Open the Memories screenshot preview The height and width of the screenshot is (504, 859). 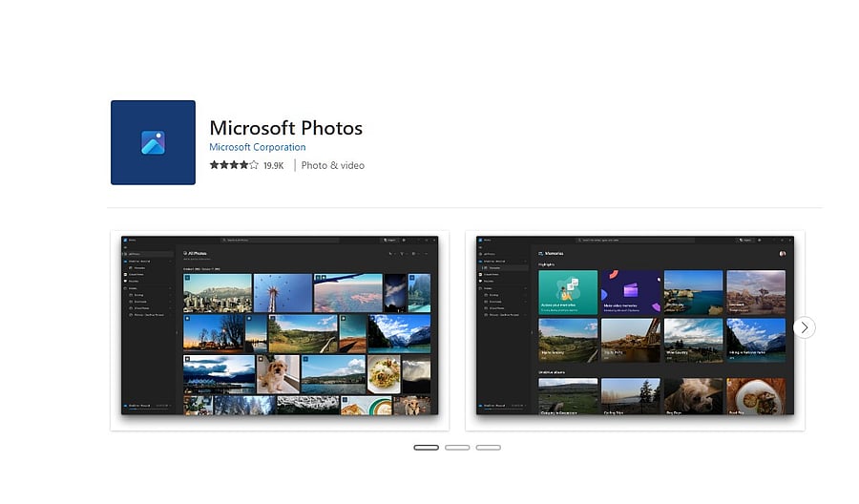(x=635, y=330)
